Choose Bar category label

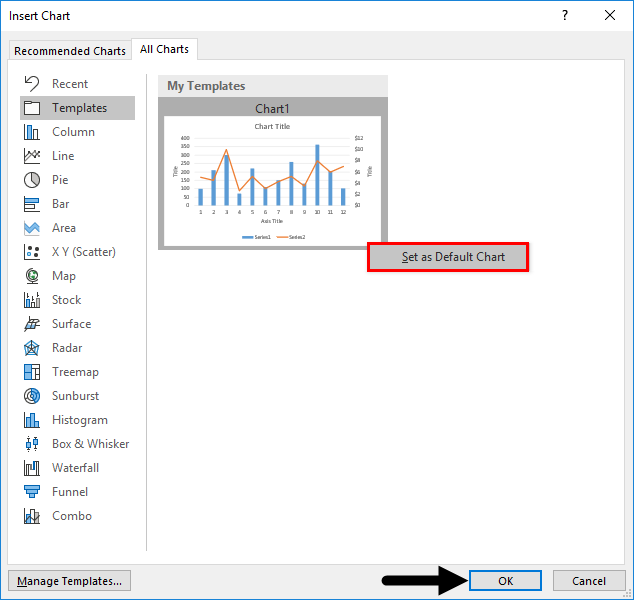point(61,204)
